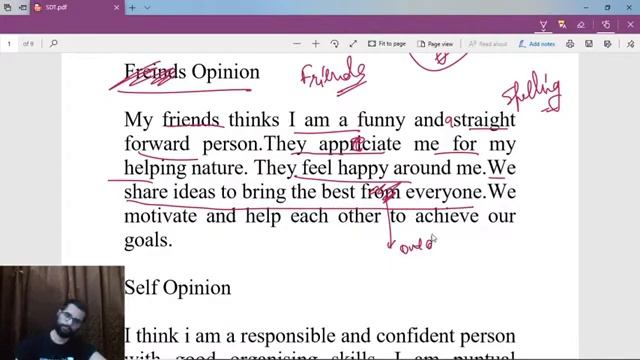The height and width of the screenshot is (360, 640).
Task: Enter full screen layout mode
Action: point(353,44)
